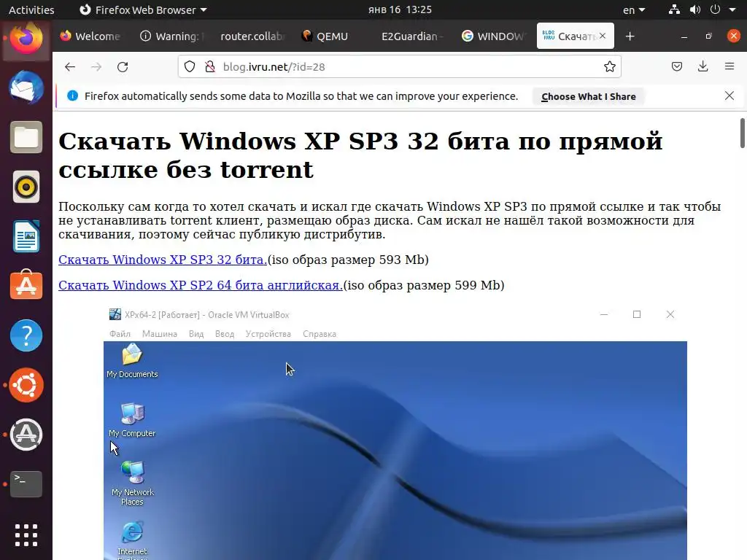This screenshot has width=747, height=560.
Task: Click the page vertical scrollbar
Action: tap(742, 133)
